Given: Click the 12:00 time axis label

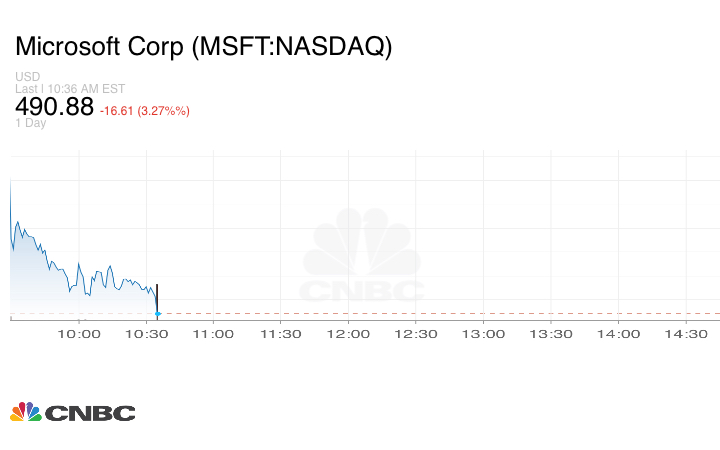Looking at the screenshot, I should click(349, 334).
